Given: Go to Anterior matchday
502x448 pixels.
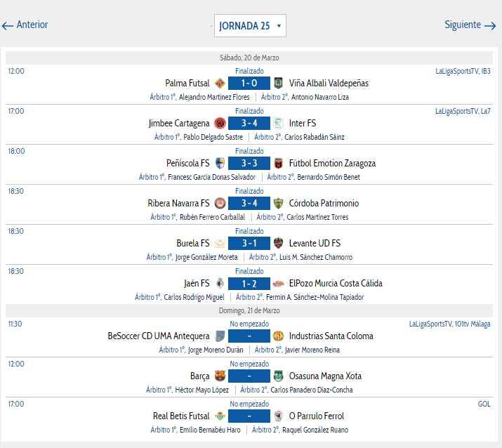Looking at the screenshot, I should tap(25, 25).
